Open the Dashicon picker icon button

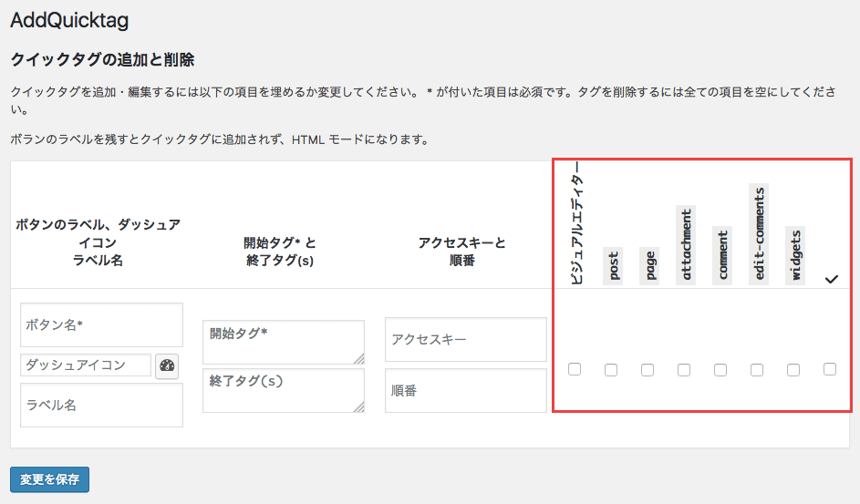[167, 366]
